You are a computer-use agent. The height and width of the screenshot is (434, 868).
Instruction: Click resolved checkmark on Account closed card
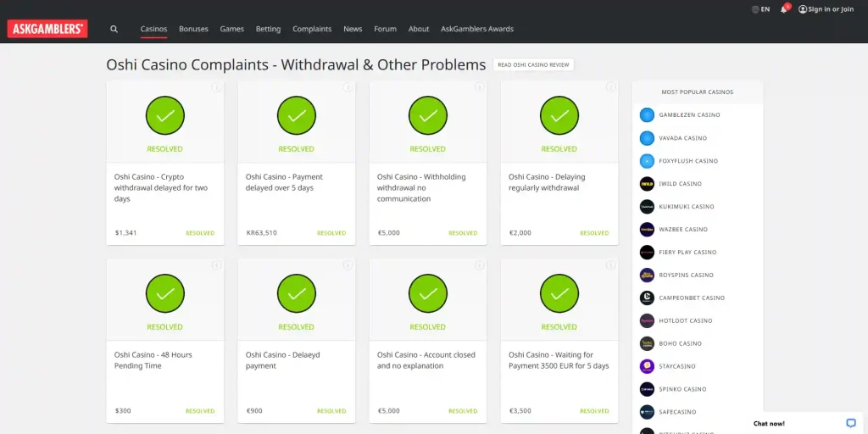click(x=428, y=293)
